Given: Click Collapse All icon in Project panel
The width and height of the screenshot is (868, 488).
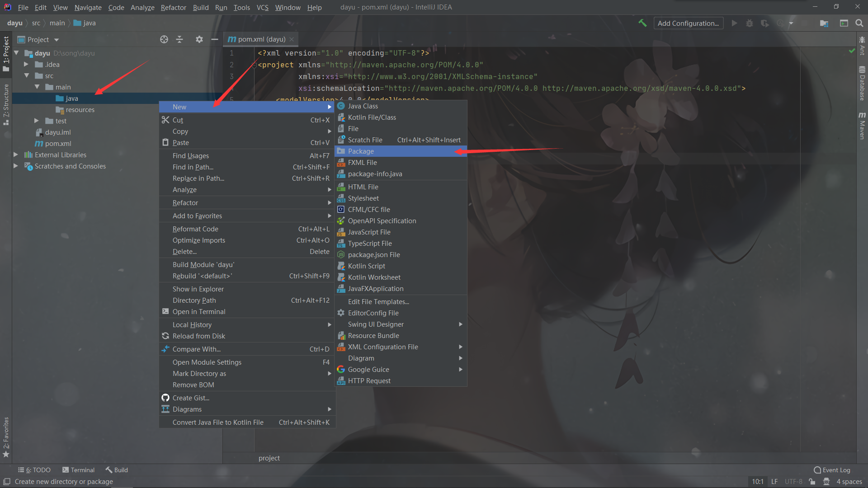Looking at the screenshot, I should [179, 39].
